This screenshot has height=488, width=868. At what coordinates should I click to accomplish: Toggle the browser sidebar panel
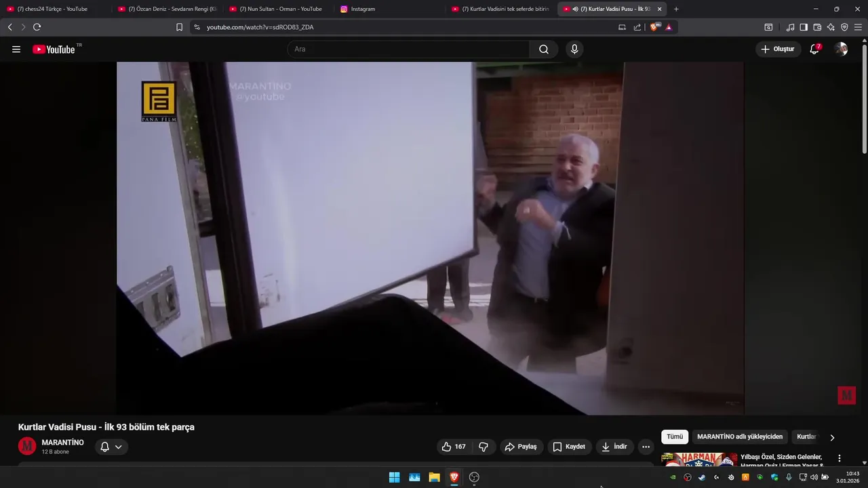[x=804, y=27]
